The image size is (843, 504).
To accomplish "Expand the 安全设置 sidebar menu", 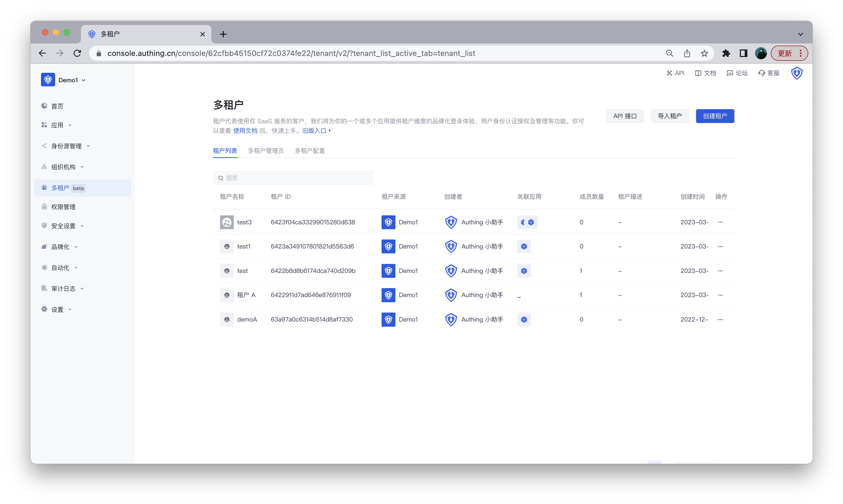I will (x=64, y=226).
